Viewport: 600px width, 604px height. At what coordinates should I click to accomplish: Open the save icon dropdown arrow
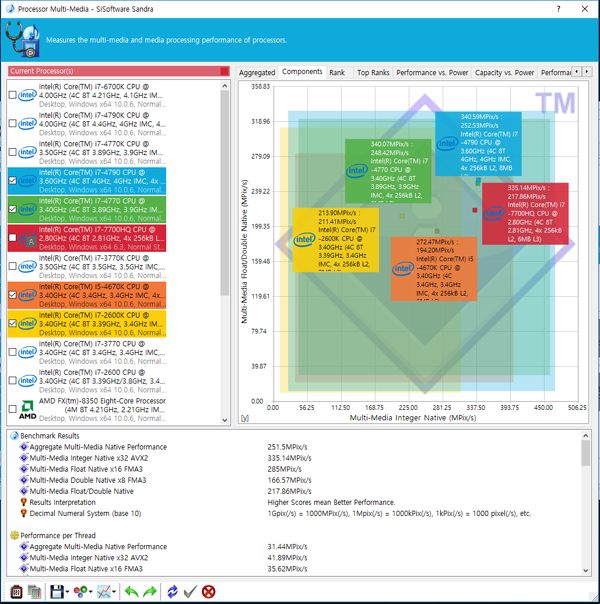[x=67, y=592]
